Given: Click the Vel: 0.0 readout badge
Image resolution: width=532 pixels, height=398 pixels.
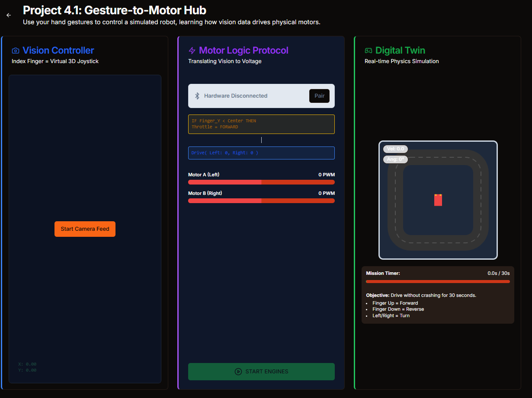Looking at the screenshot, I should pyautogui.click(x=395, y=149).
